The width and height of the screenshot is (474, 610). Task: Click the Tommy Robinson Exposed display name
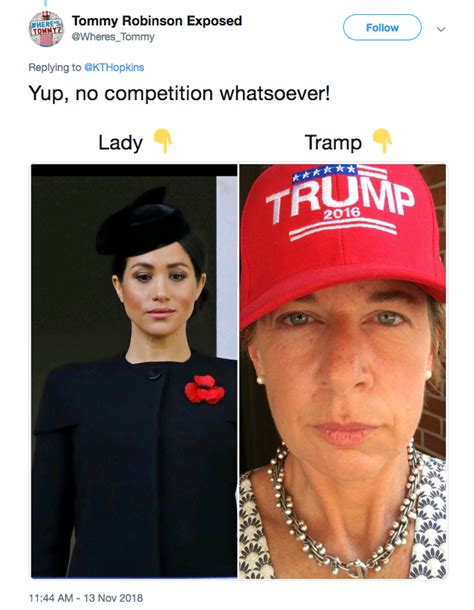[157, 21]
